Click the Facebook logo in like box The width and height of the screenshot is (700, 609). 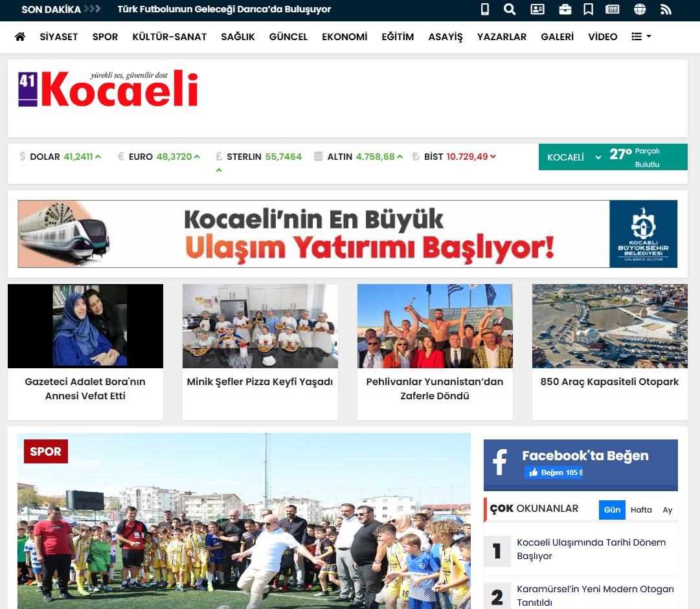click(x=500, y=462)
